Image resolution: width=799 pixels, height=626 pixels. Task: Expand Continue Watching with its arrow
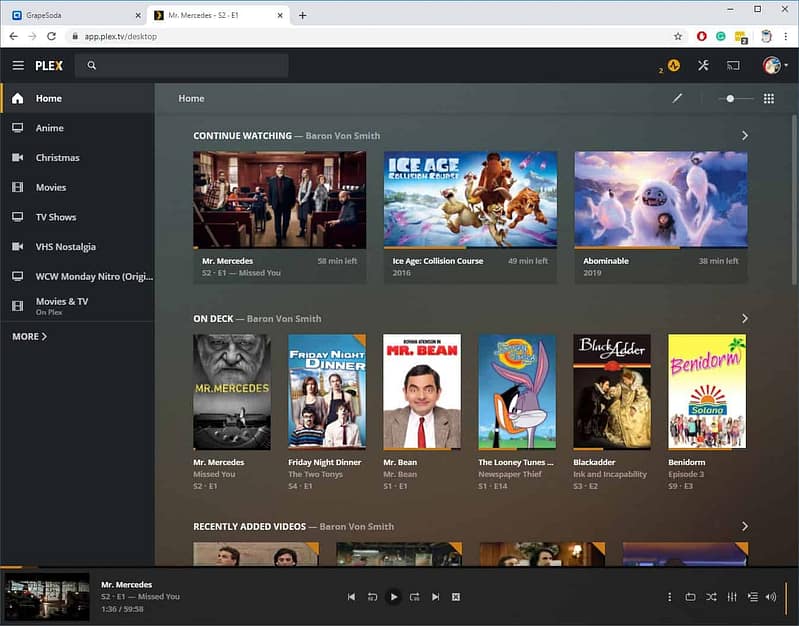click(x=744, y=136)
